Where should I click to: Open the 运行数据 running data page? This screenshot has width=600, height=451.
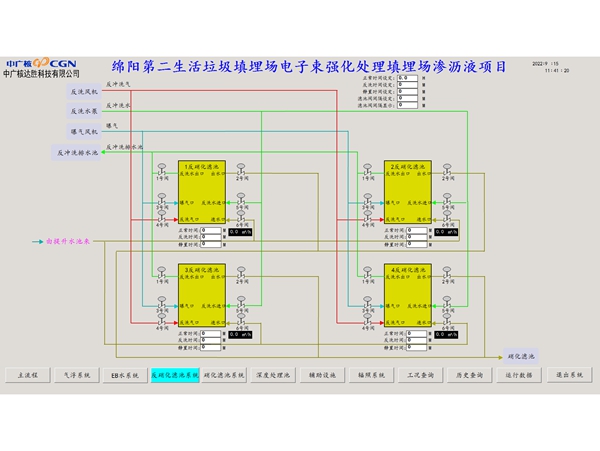518,375
